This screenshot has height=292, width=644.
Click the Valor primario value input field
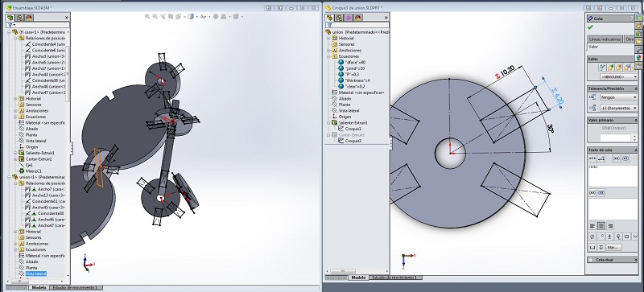[615, 138]
